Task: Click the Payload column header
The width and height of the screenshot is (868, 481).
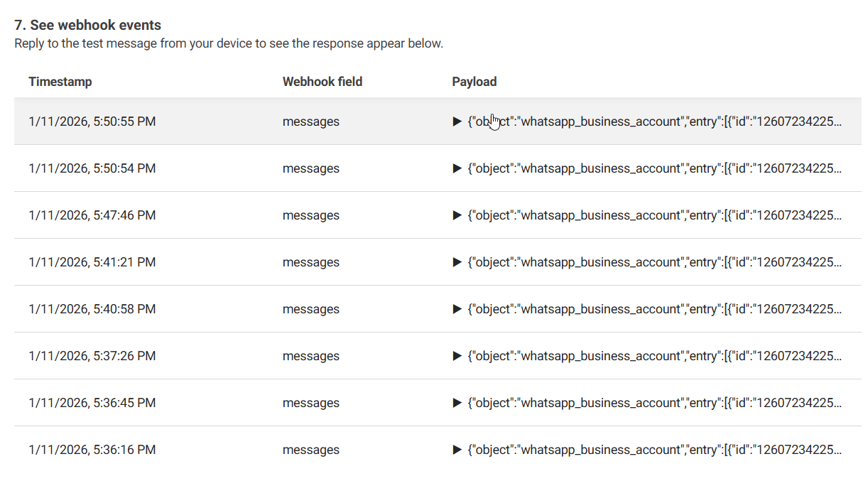Action: click(x=474, y=82)
